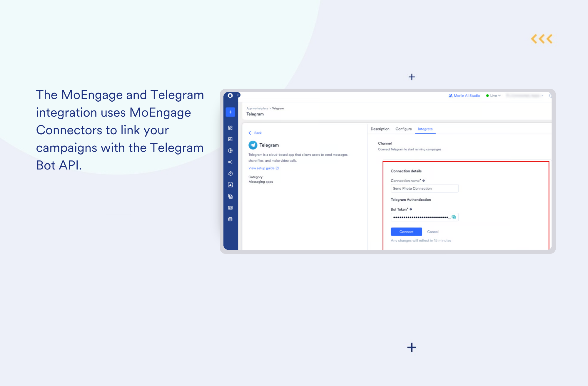Screen dimensions: 588x386
Task: Open the database stack icon in sidebar
Action: point(230,219)
